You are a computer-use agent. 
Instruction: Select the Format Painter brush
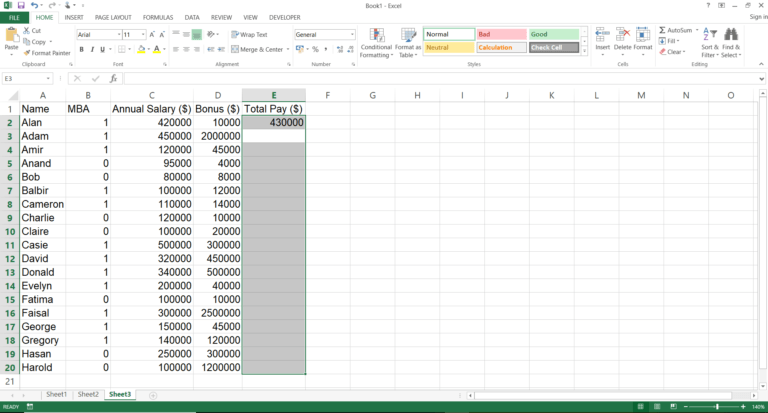(x=47, y=53)
